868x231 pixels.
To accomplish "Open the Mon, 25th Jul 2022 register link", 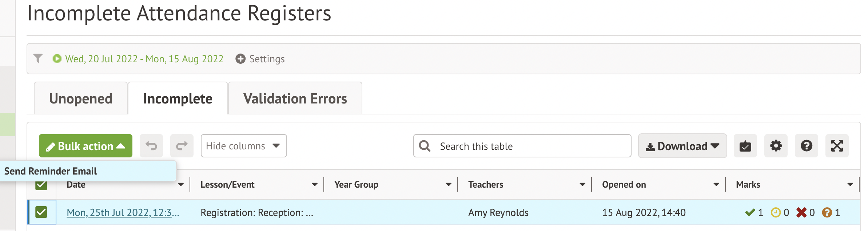I will (123, 213).
